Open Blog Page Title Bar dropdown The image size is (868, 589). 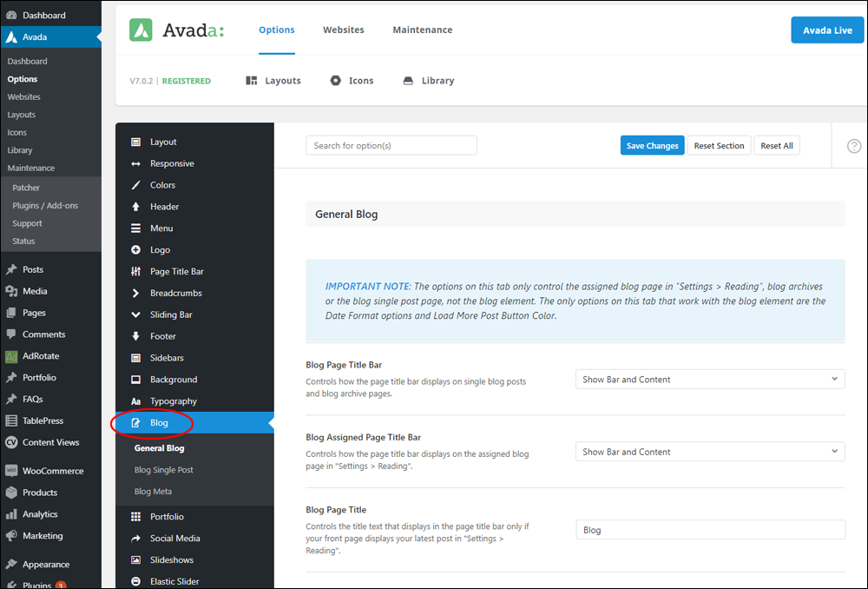point(710,380)
